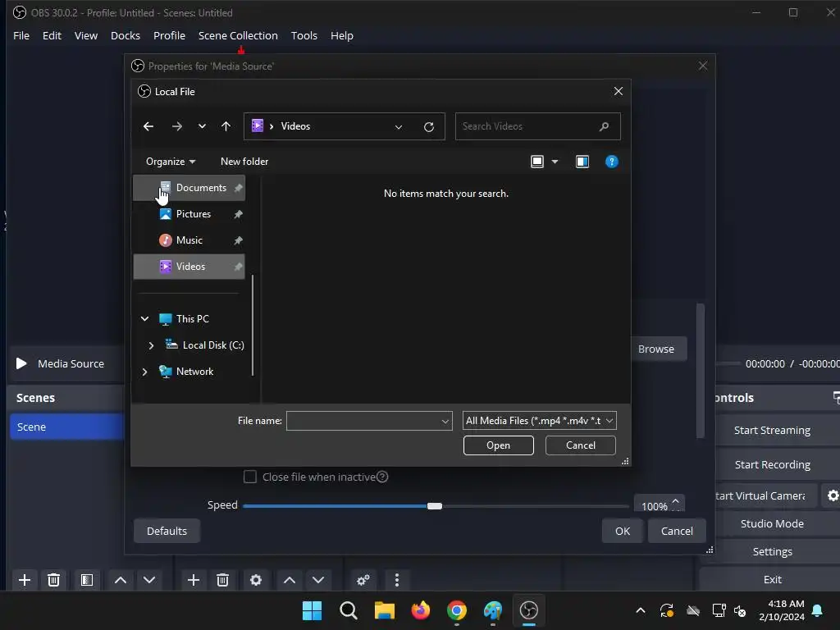Open the Docks menu
The image size is (840, 630).
click(x=126, y=35)
